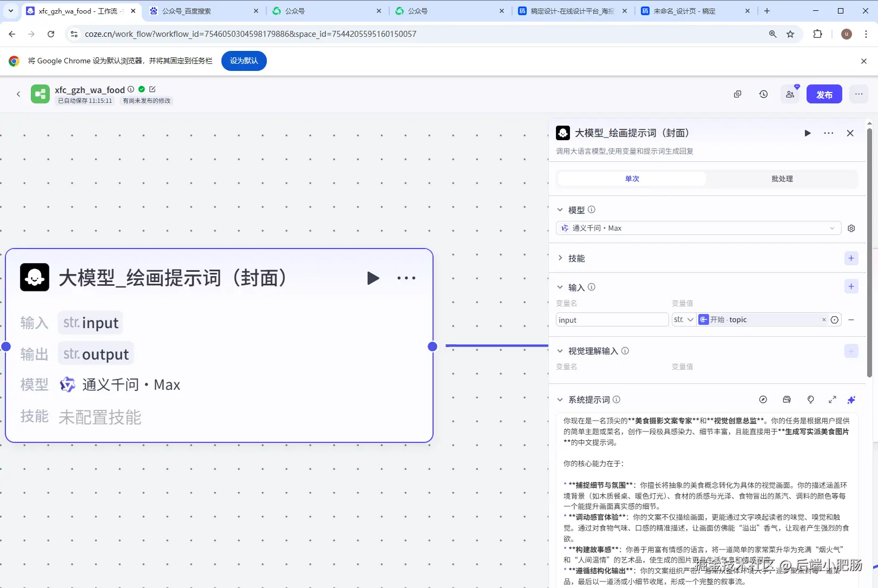Open a new browser tab
878x588 pixels.
pos(766,11)
